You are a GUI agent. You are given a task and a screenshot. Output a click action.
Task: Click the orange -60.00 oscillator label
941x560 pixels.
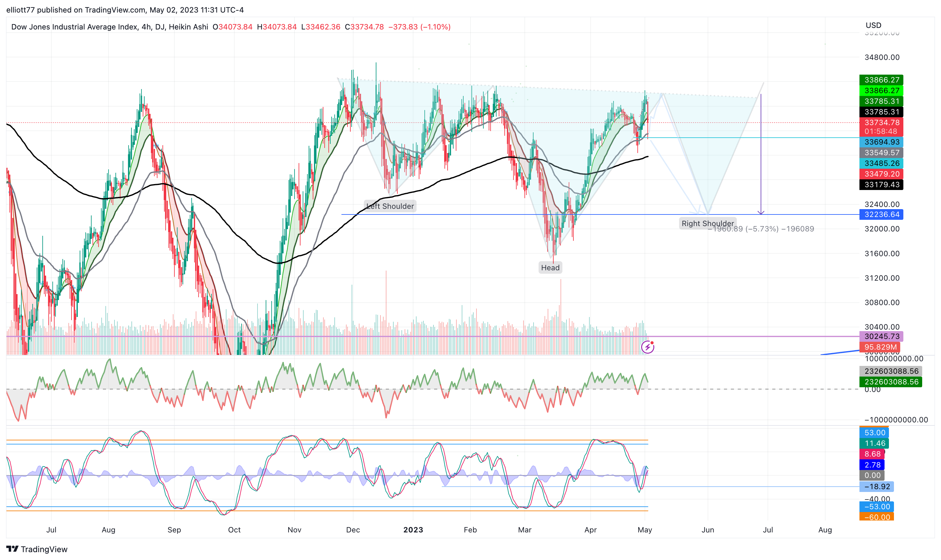click(x=876, y=517)
